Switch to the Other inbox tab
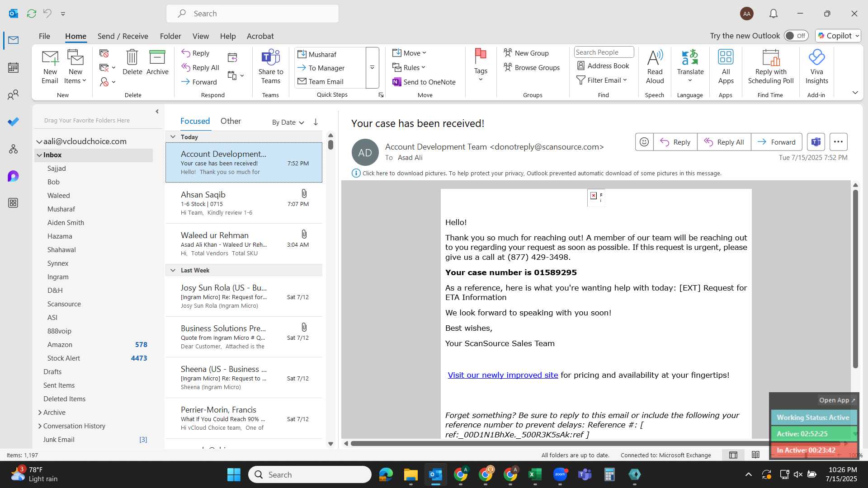 pos(231,121)
